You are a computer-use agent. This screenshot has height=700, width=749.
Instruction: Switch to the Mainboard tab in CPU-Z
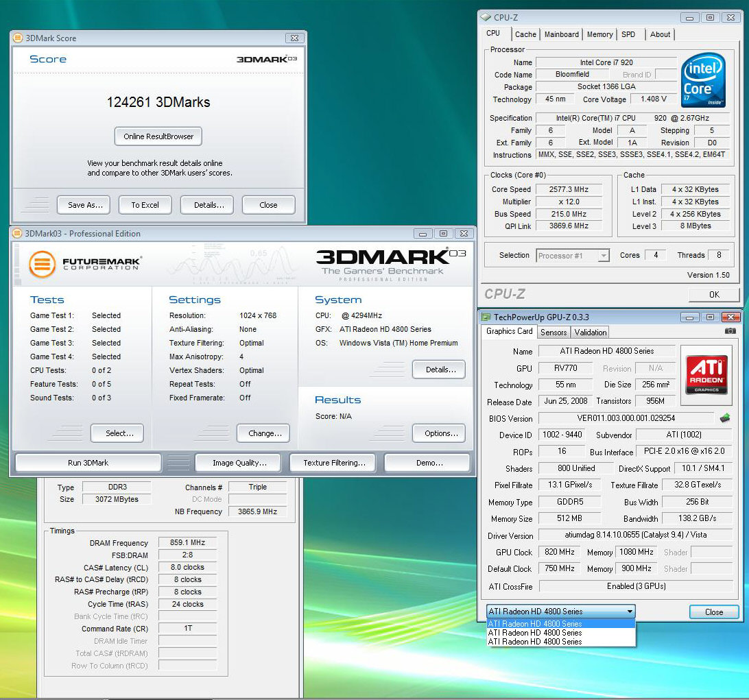tap(561, 34)
